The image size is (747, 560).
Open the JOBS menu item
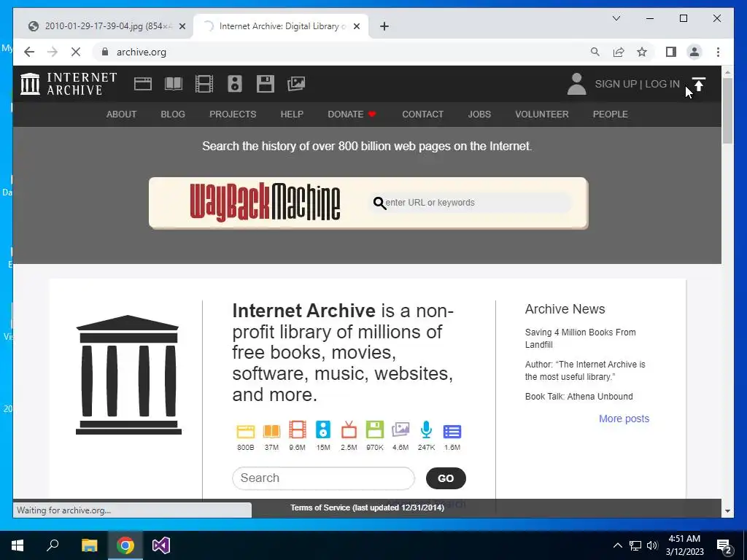coord(479,114)
